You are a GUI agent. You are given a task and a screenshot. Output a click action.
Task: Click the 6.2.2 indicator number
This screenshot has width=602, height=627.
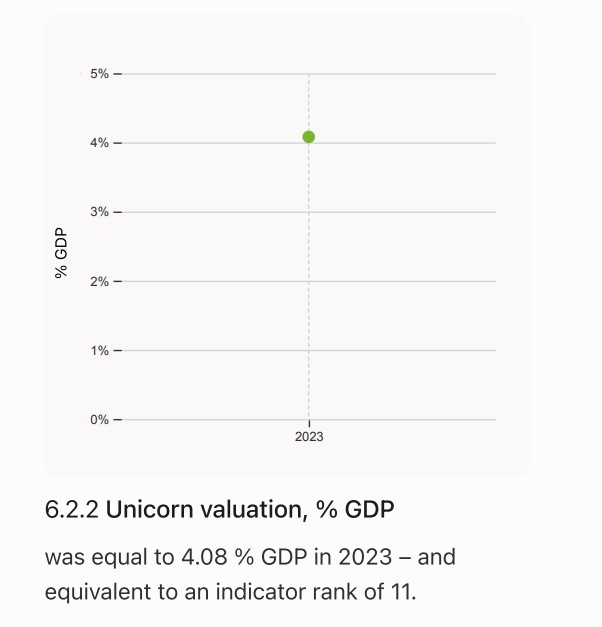(x=71, y=509)
